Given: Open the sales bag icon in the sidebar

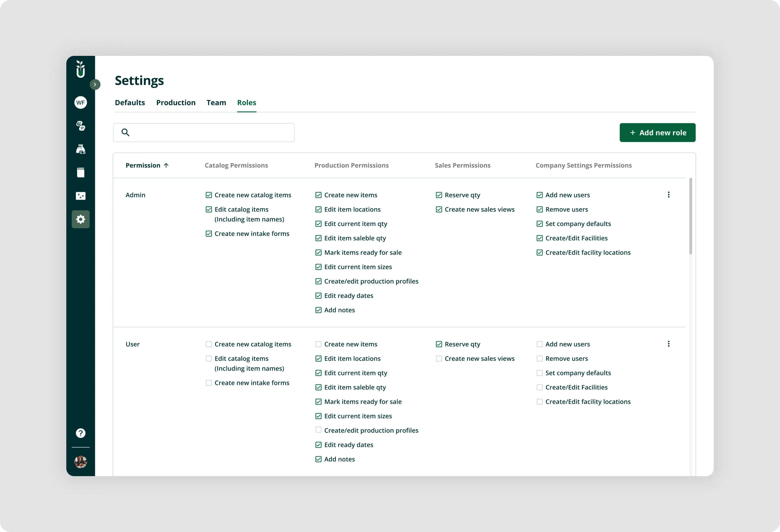Looking at the screenshot, I should point(81,149).
